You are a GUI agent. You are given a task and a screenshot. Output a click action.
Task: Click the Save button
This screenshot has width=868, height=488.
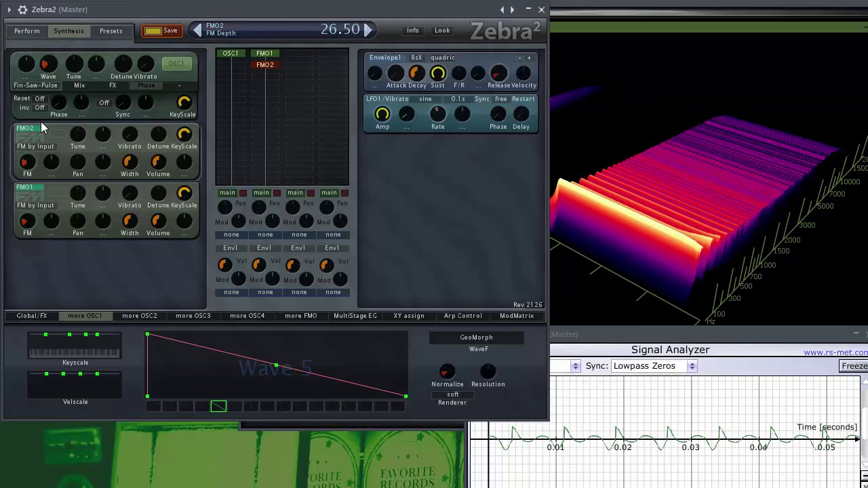pos(161,31)
